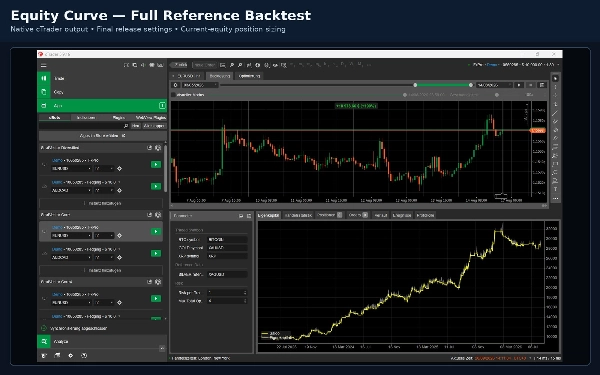Open timeframe dropdown of second group's second instance
The image size is (600, 375).
tap(104, 257)
